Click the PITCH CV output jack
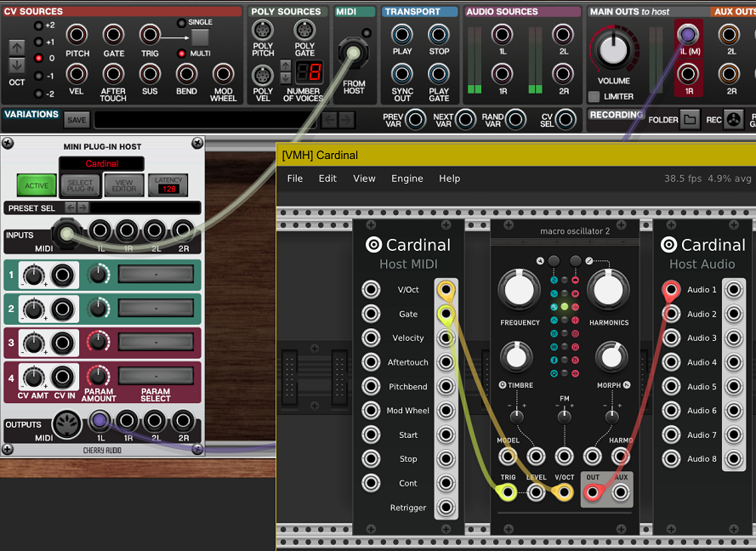 coord(77,35)
